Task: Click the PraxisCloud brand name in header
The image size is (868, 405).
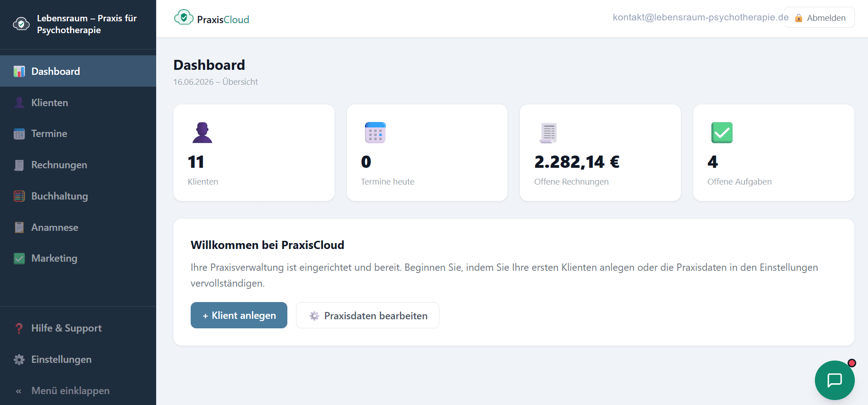Action: pyautogui.click(x=223, y=20)
